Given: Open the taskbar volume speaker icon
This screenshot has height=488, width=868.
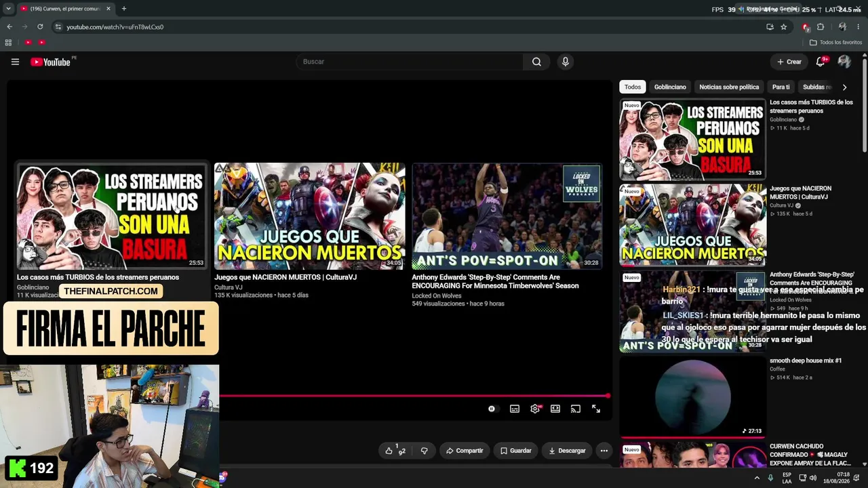Looking at the screenshot, I should click(x=813, y=478).
